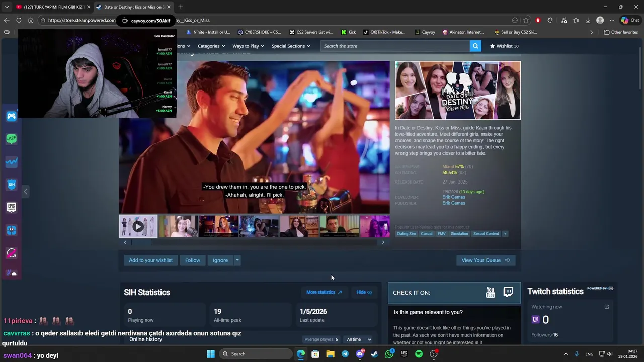644x362 pixels.
Task: Go back in the browser
Action: pyautogui.click(x=7, y=20)
